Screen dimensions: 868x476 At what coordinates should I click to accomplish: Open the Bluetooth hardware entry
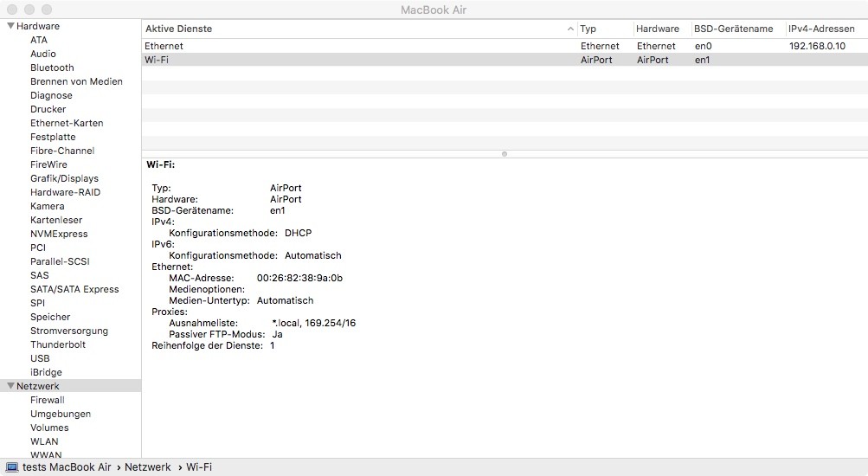[x=52, y=68]
